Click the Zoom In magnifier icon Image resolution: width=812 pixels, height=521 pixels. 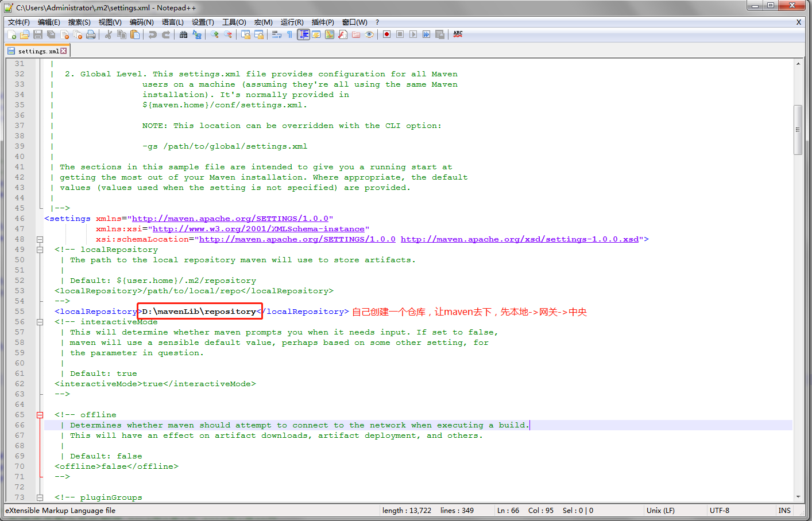pos(214,34)
